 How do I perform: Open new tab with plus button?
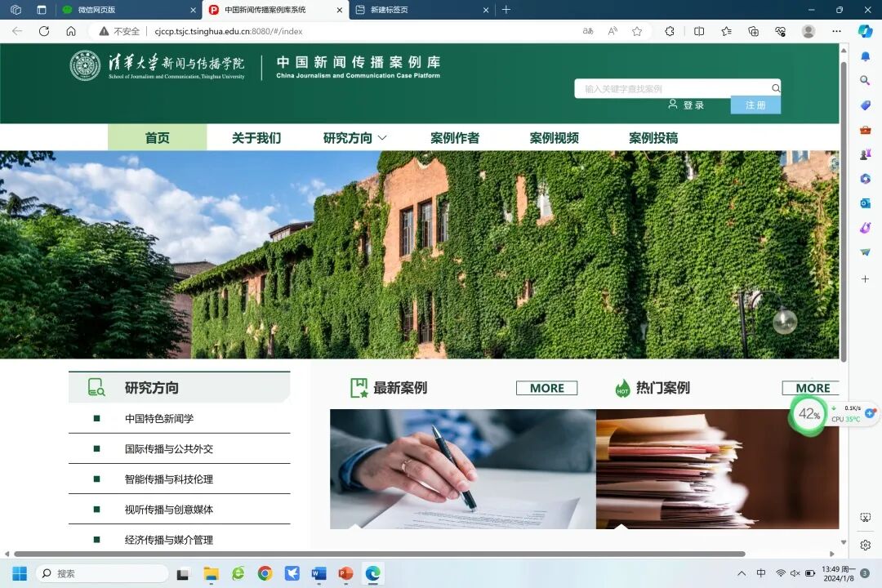506,10
